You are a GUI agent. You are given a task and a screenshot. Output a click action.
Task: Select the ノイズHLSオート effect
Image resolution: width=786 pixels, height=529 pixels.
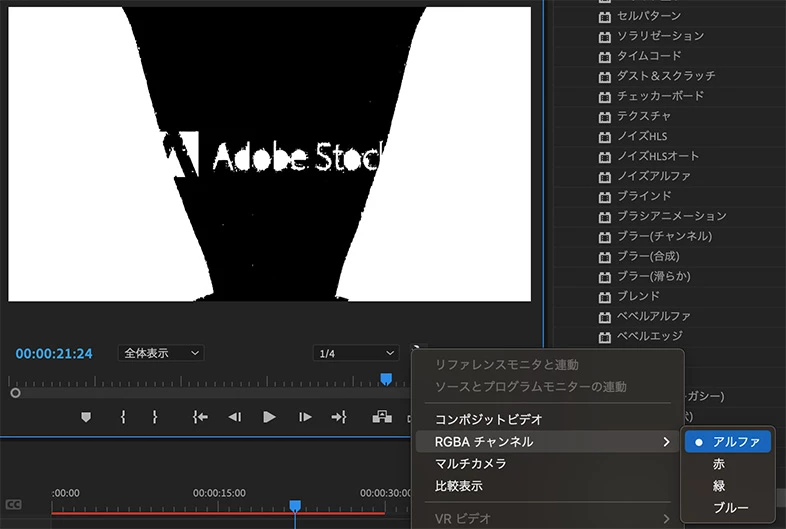click(x=658, y=156)
